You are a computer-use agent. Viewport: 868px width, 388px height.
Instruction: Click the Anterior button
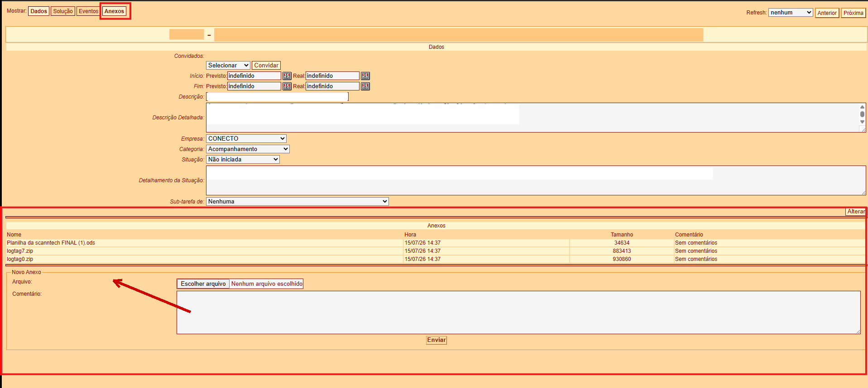827,13
